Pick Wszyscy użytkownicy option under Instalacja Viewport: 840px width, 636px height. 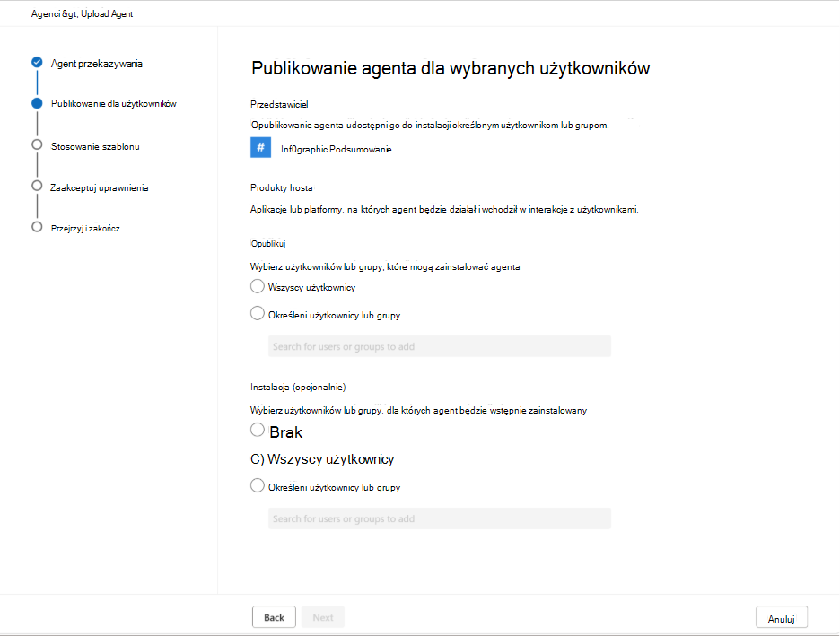click(x=322, y=458)
